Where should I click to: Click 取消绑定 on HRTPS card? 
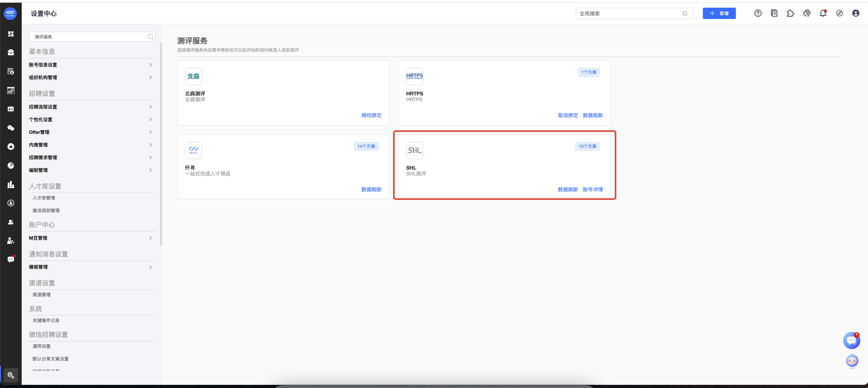[x=568, y=115]
